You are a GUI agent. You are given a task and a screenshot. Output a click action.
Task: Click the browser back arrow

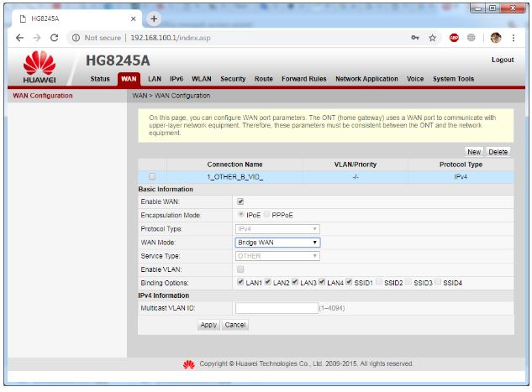(x=19, y=38)
